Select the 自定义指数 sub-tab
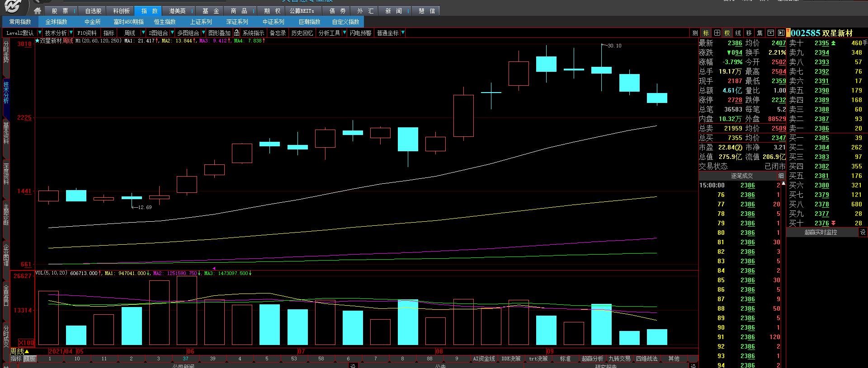The height and width of the screenshot is (368, 868). click(x=345, y=22)
